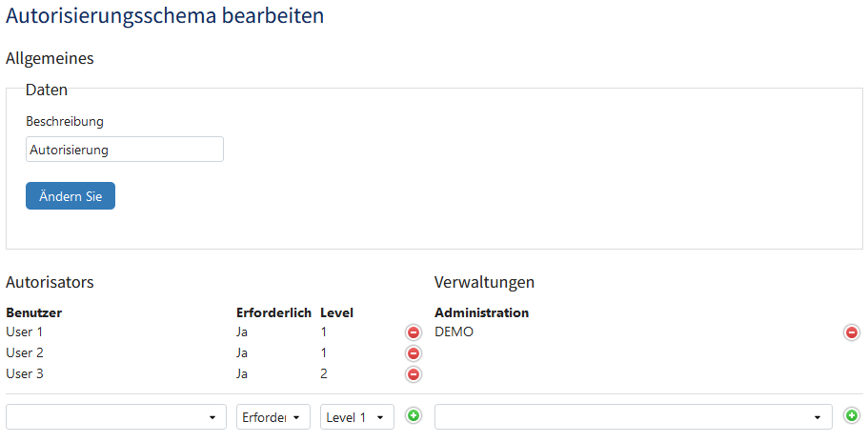Click the Erforderlich column header
The height and width of the screenshot is (442, 868).
(x=273, y=312)
